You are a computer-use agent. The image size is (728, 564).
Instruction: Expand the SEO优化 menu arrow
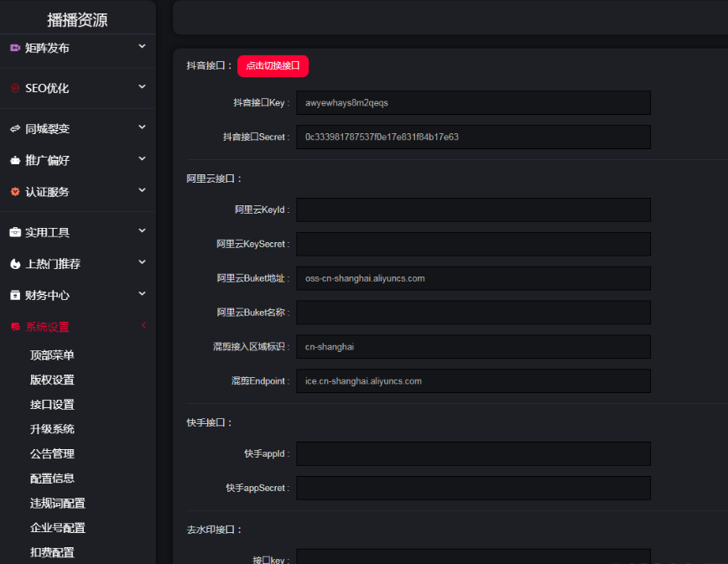[143, 87]
